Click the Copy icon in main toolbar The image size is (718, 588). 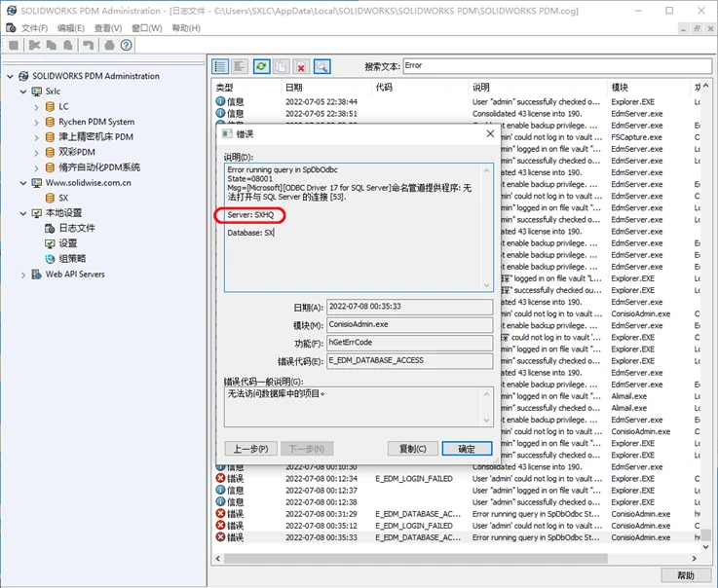[52, 45]
